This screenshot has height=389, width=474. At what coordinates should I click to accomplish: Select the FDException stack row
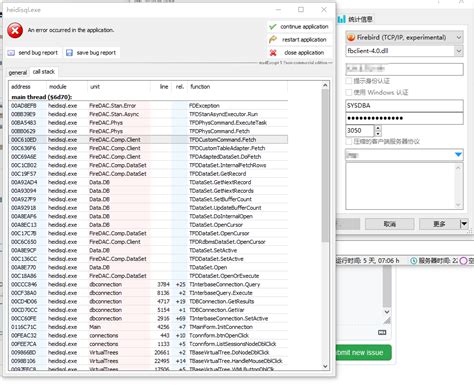point(149,106)
